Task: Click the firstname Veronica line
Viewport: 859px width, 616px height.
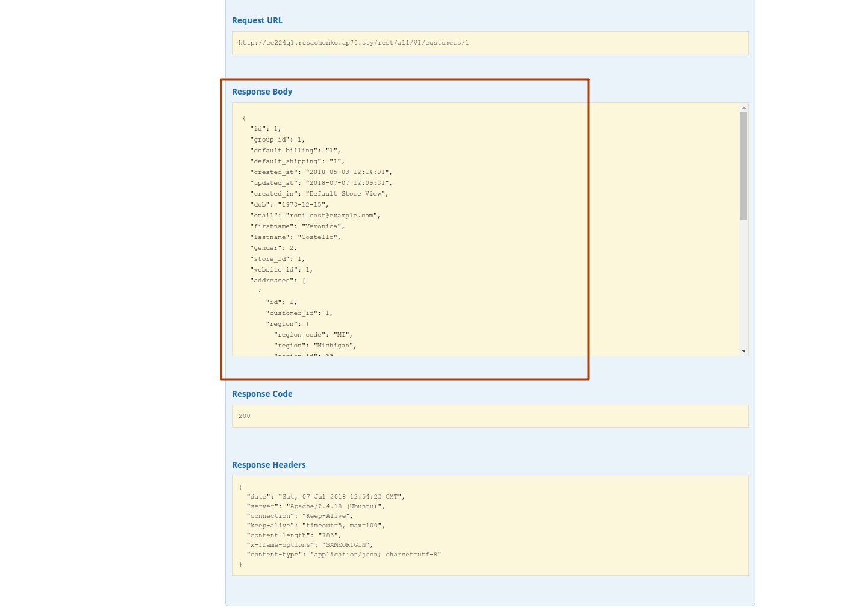Action: (x=297, y=226)
